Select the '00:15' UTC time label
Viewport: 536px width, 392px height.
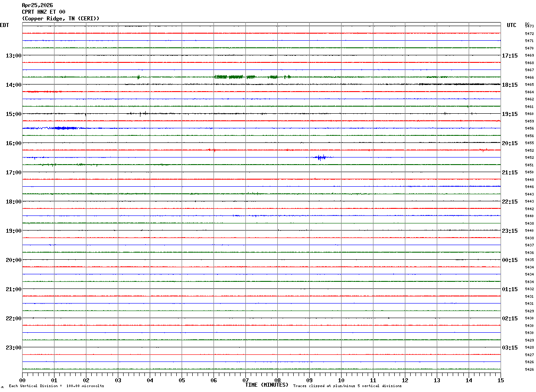(509, 260)
